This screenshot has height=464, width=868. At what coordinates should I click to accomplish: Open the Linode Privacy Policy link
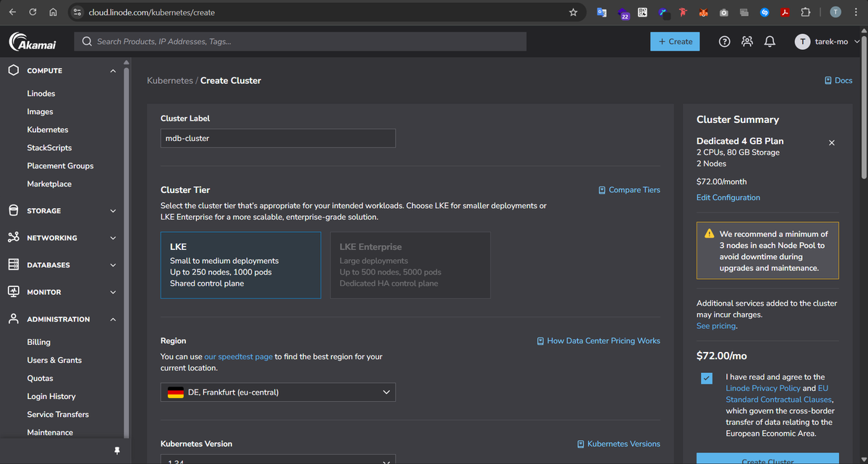point(763,389)
